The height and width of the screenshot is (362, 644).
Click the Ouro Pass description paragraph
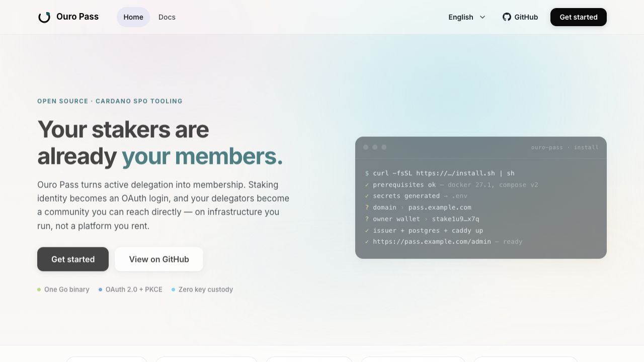164,205
